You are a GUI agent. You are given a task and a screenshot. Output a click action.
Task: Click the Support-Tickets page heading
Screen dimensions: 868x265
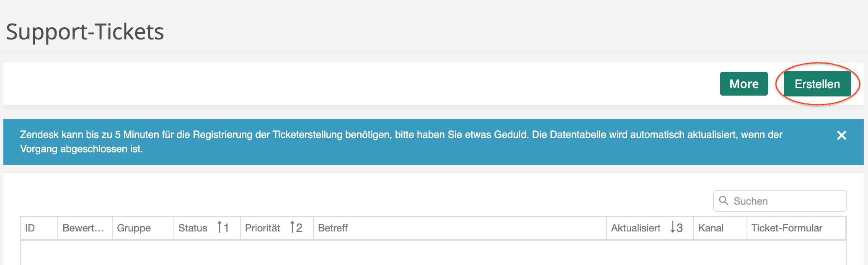pos(85,32)
